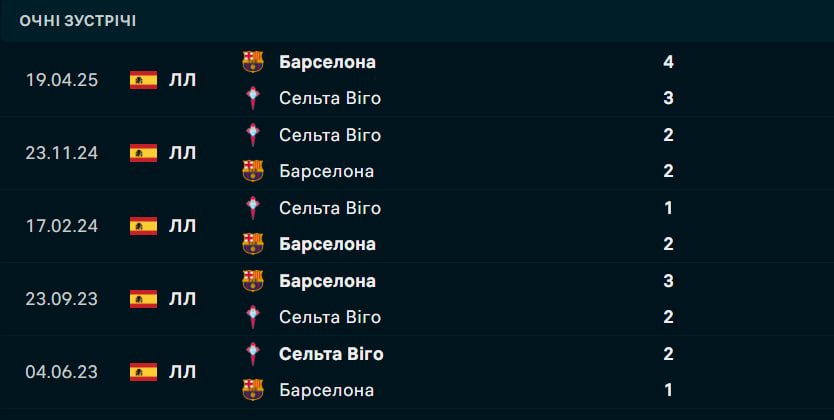The height and width of the screenshot is (420, 834).
Task: Click Spain flag in the 23.09.23 row
Action: click(x=143, y=299)
